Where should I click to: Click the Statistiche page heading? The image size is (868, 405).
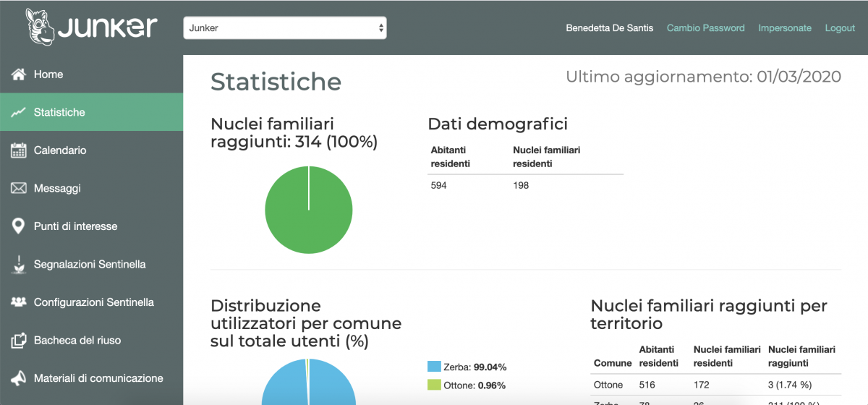[276, 82]
